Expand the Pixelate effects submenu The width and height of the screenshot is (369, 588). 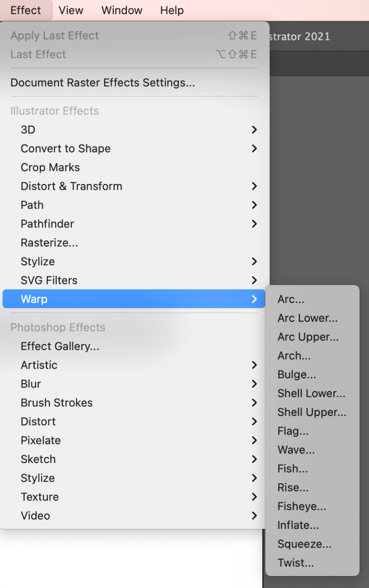[x=40, y=440]
